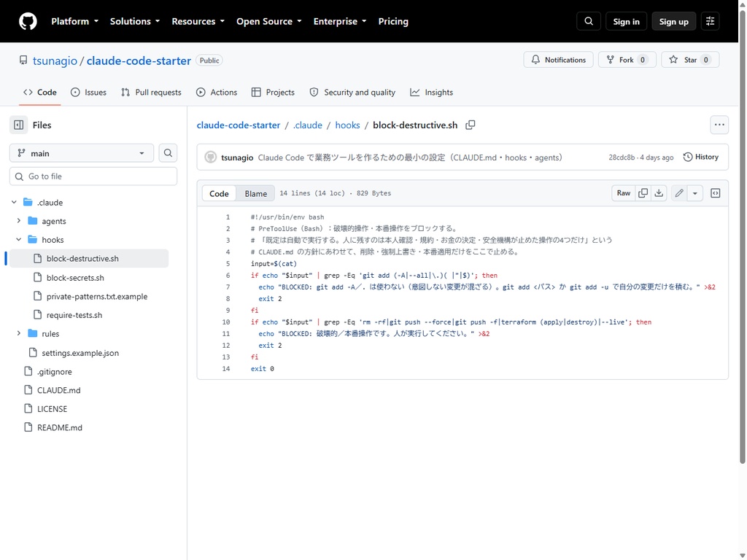Click the README.md file icon
The image size is (747, 560).
tap(28, 427)
